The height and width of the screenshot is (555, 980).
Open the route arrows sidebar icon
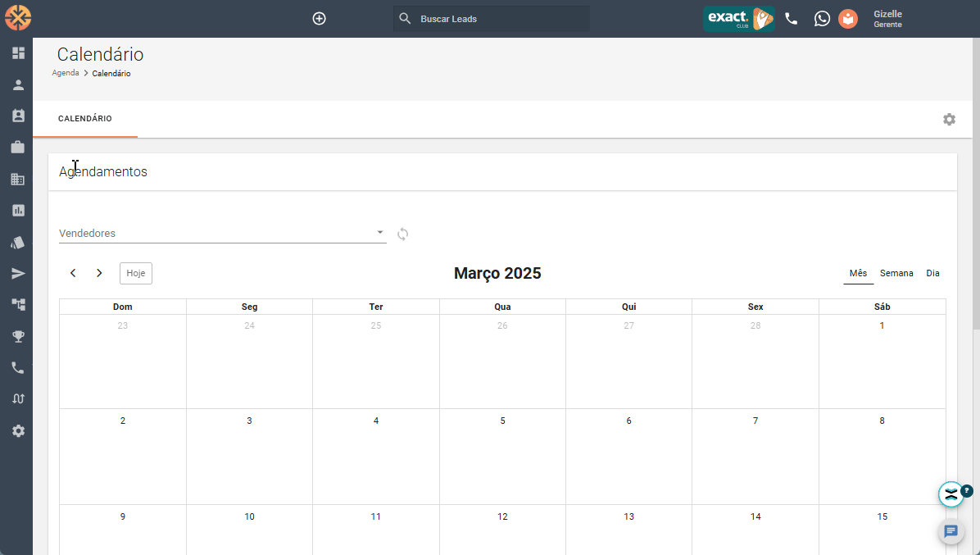18,398
